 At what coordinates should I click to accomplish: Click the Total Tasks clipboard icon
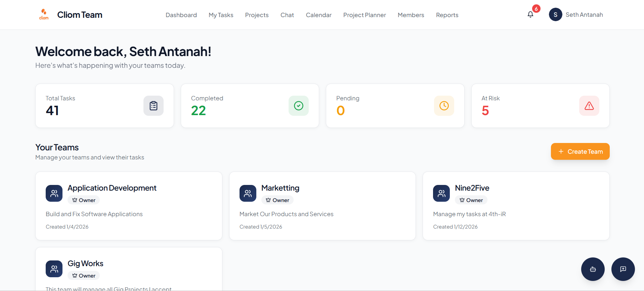[x=153, y=106]
